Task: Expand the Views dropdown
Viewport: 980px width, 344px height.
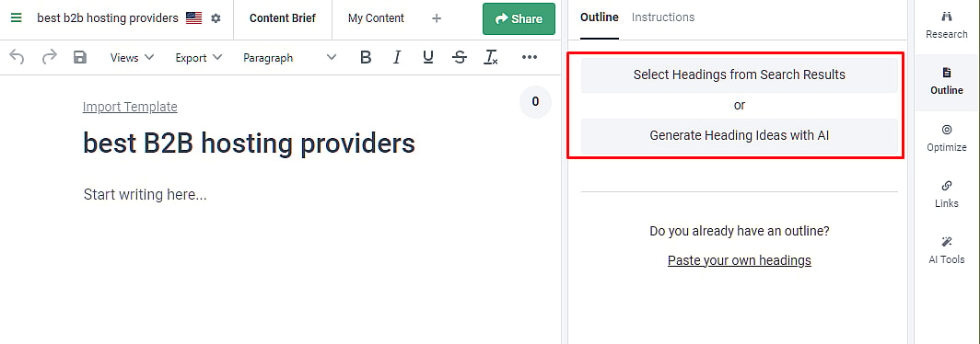Action: coord(132,57)
